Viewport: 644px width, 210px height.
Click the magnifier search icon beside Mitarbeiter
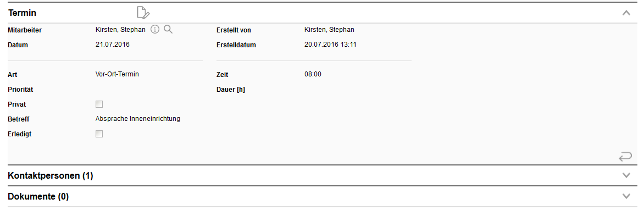(x=168, y=29)
